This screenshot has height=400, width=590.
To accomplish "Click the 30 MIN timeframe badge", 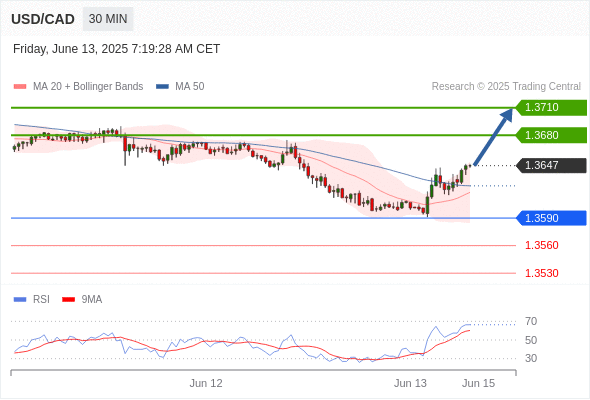I will pyautogui.click(x=108, y=19).
